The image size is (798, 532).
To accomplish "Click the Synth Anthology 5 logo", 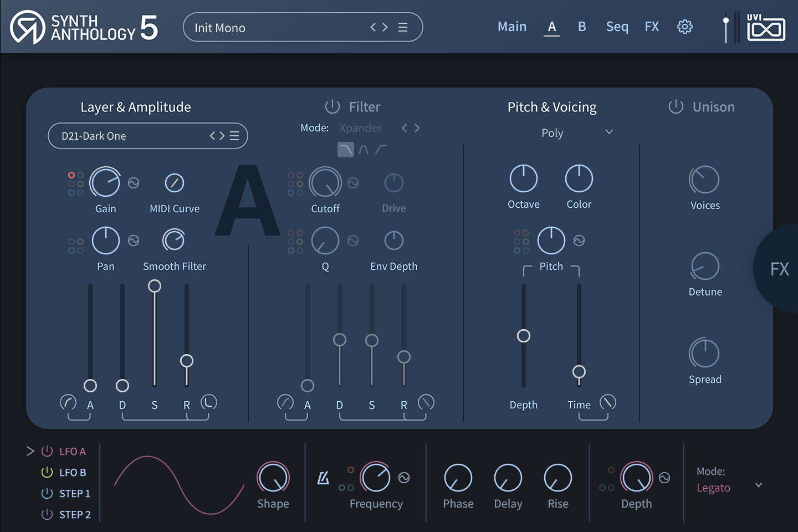I will point(84,28).
